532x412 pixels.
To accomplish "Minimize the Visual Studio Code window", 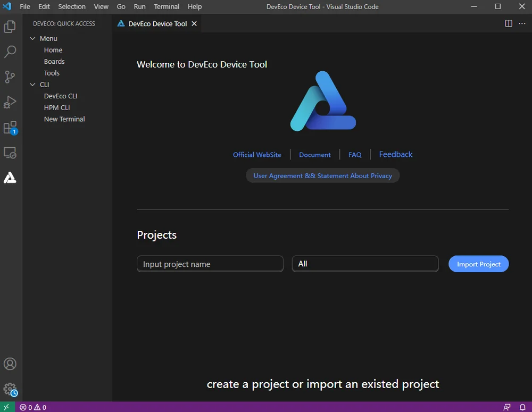I will [x=474, y=6].
